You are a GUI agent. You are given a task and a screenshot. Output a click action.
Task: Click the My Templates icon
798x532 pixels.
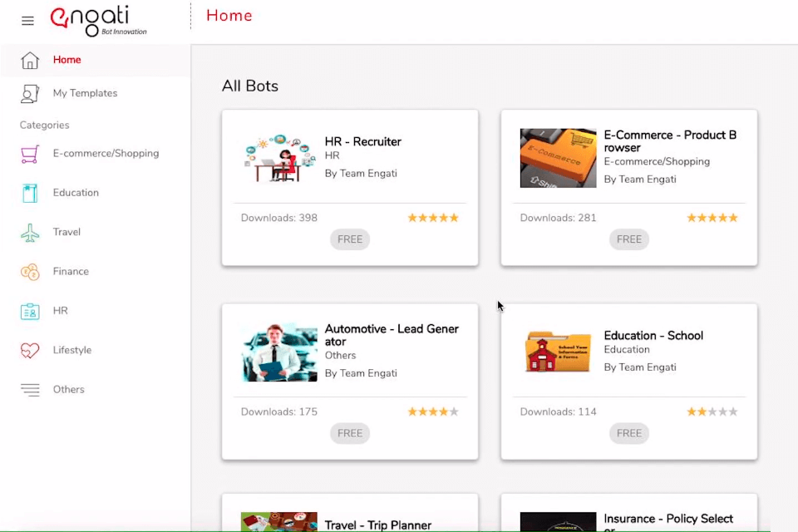tap(30, 93)
